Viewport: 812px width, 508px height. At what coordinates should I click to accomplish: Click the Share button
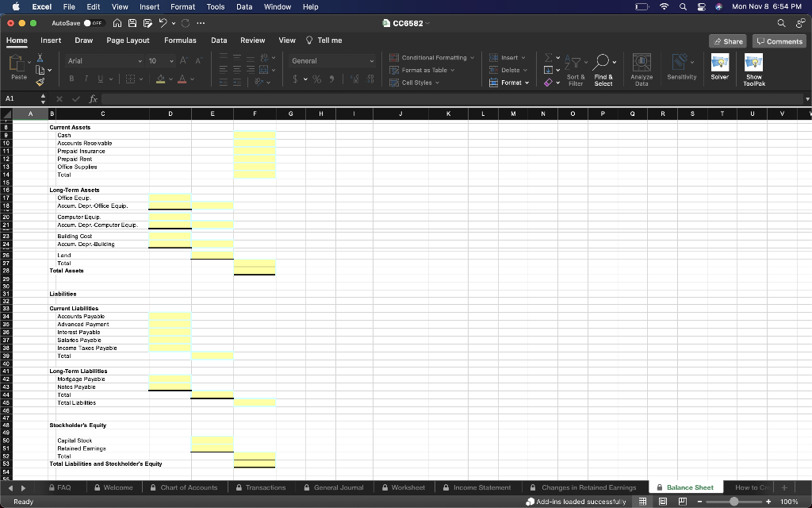point(727,41)
